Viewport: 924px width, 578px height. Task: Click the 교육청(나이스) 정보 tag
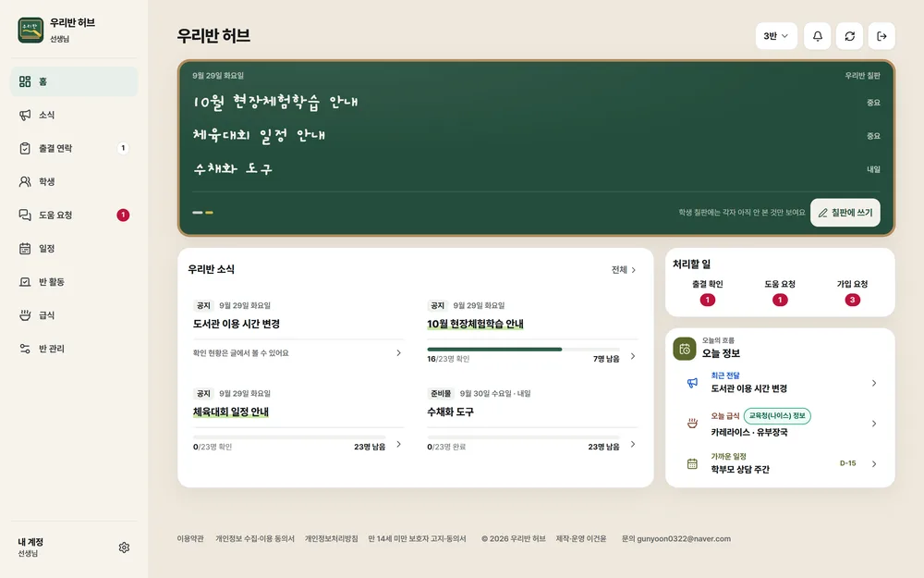(x=777, y=416)
